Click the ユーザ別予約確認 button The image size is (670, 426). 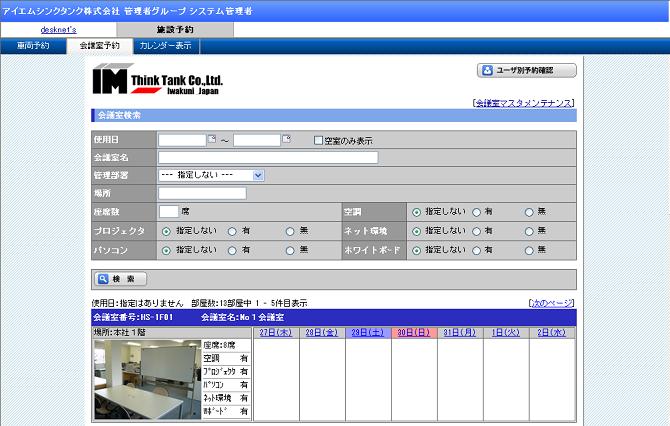pos(526,70)
